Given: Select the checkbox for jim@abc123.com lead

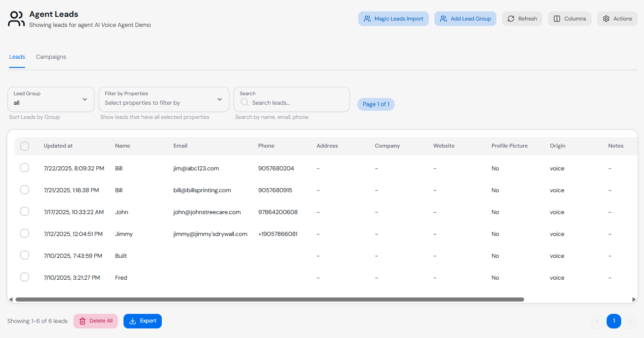Looking at the screenshot, I should (x=25, y=168).
